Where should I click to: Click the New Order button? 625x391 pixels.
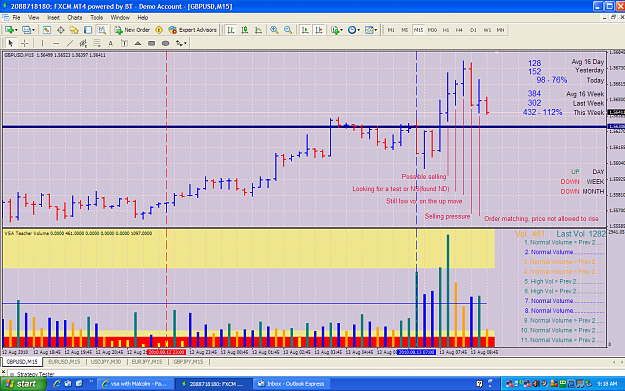tap(132, 30)
